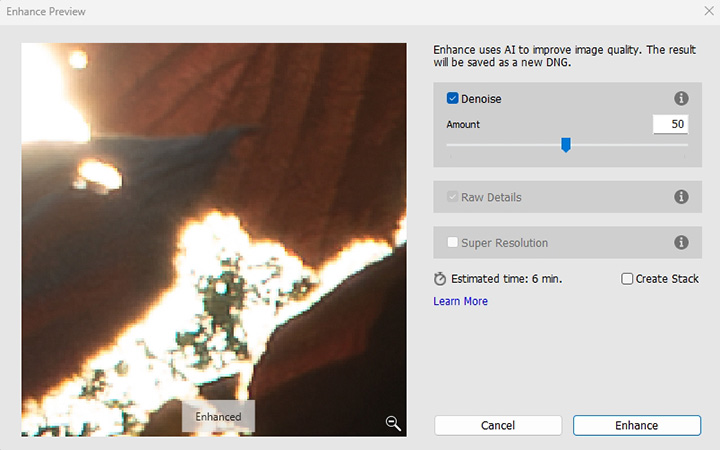Toggle the Raw Details checkbox

[453, 197]
